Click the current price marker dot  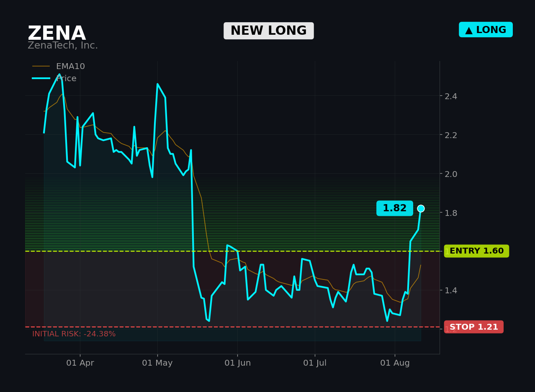point(421,208)
